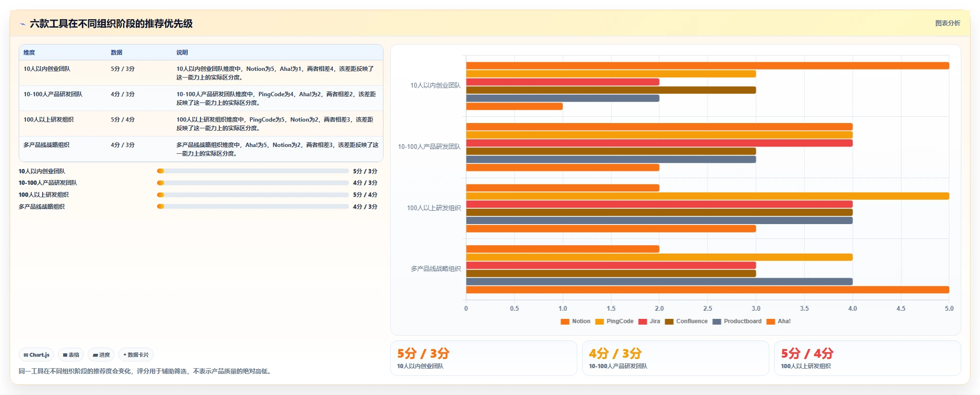The height and width of the screenshot is (395, 980).
Task: Click the 多产品线战略组织 chart axis label
Action: [x=436, y=269]
